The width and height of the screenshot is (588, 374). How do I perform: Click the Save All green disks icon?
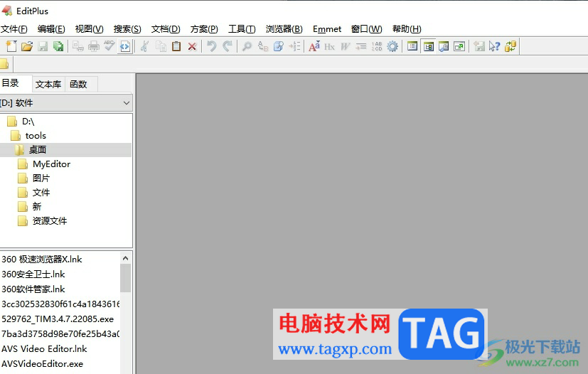[x=58, y=46]
